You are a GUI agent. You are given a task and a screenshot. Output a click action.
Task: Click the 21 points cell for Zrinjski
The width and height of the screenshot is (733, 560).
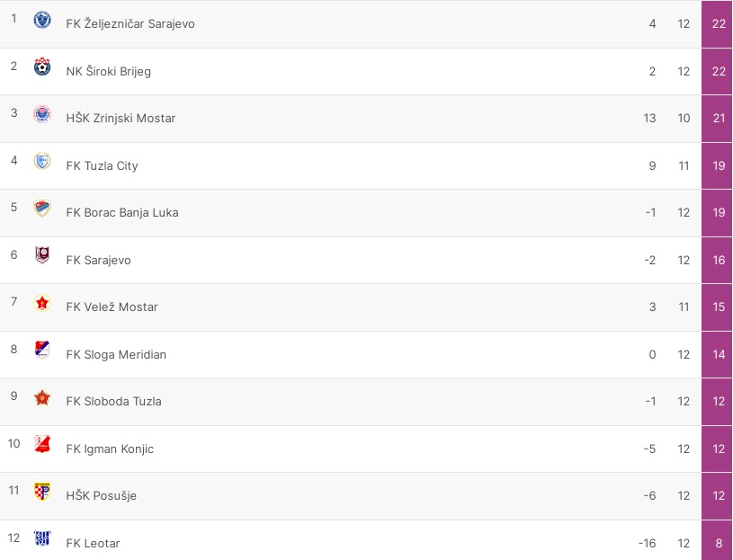[719, 118]
